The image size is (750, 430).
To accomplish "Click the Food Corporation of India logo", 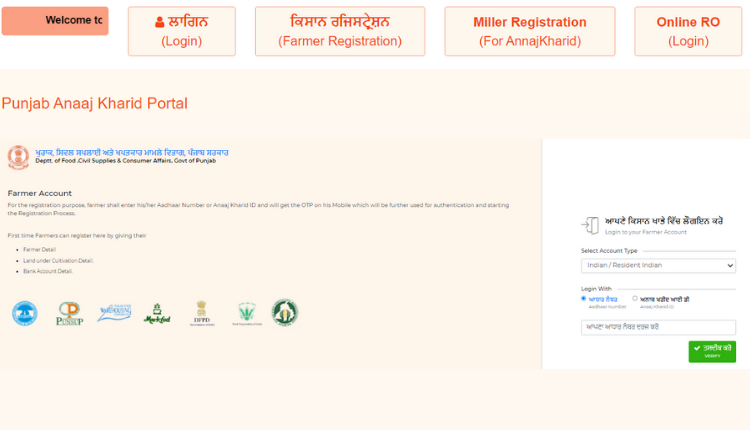I will click(247, 314).
